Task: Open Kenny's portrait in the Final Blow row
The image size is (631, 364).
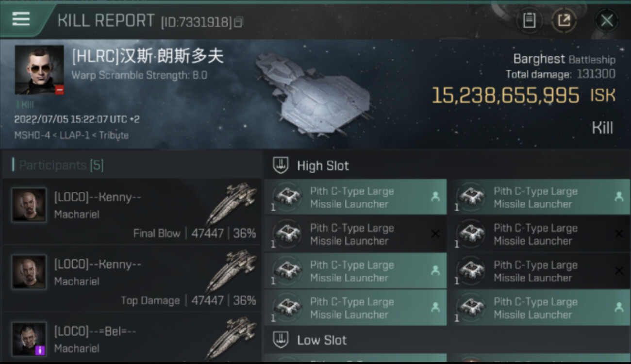Action: pyautogui.click(x=29, y=205)
